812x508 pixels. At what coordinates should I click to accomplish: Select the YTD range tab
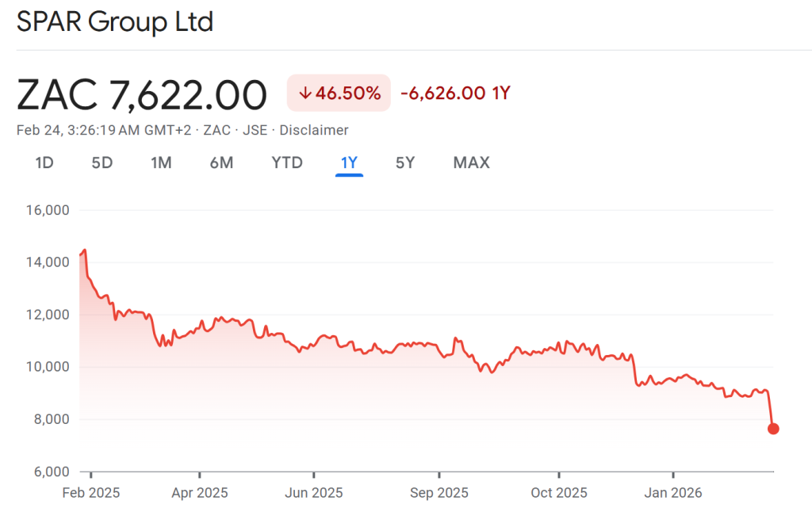[287, 163]
